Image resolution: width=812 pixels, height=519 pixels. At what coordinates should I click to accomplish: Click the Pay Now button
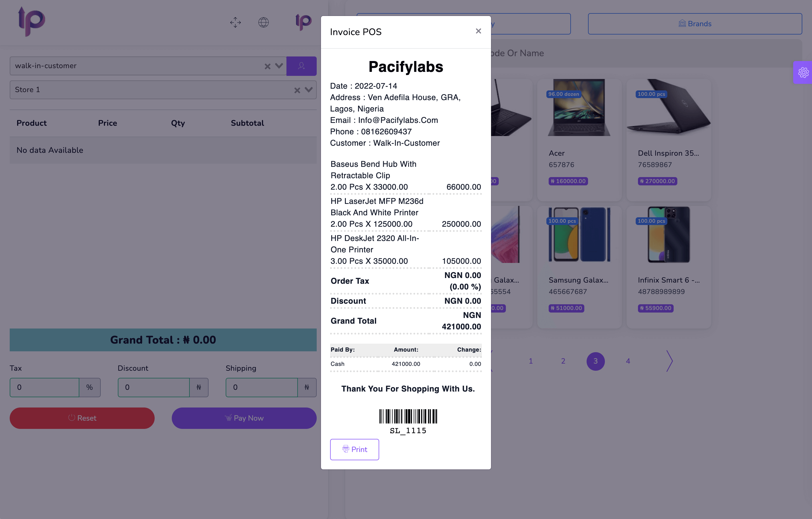(x=244, y=418)
